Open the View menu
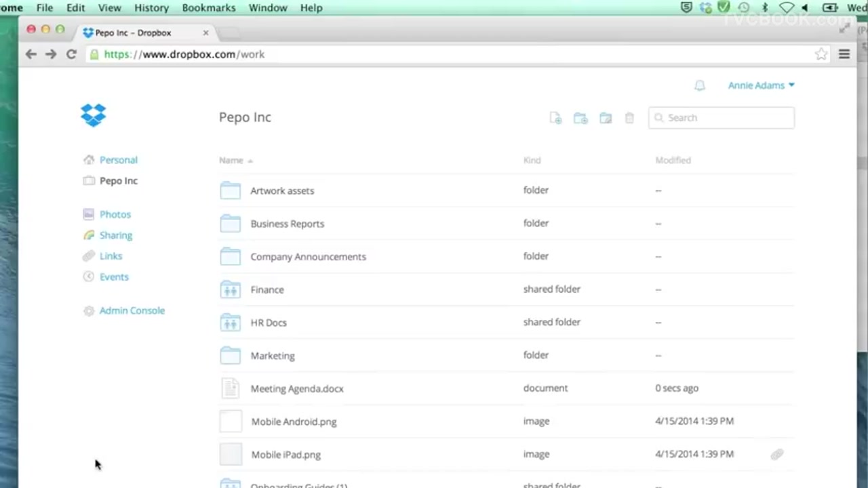 pyautogui.click(x=109, y=7)
